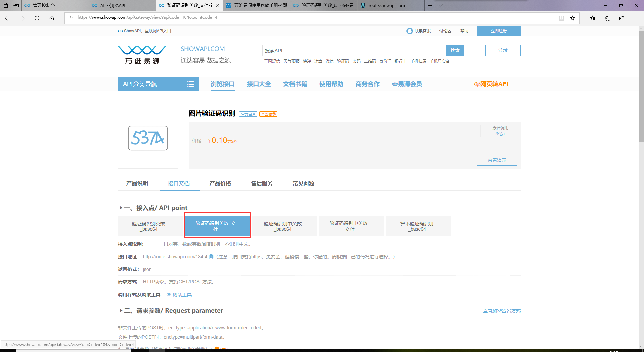The width and height of the screenshot is (644, 352).
Task: Select 算术验证码识别_base64 access point
Action: point(419,226)
